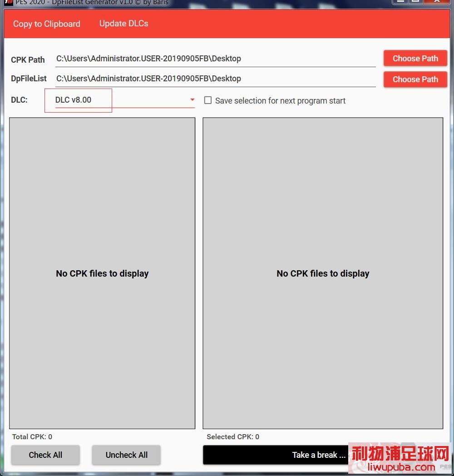Open the DLC v8.00 version dropdown
The height and width of the screenshot is (476, 454).
coord(125,100)
